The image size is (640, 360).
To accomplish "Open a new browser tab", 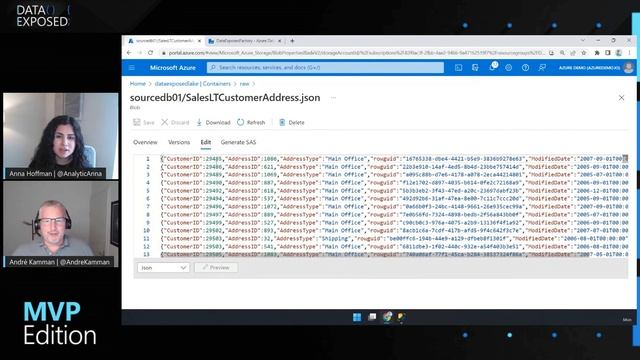I will click(292, 41).
